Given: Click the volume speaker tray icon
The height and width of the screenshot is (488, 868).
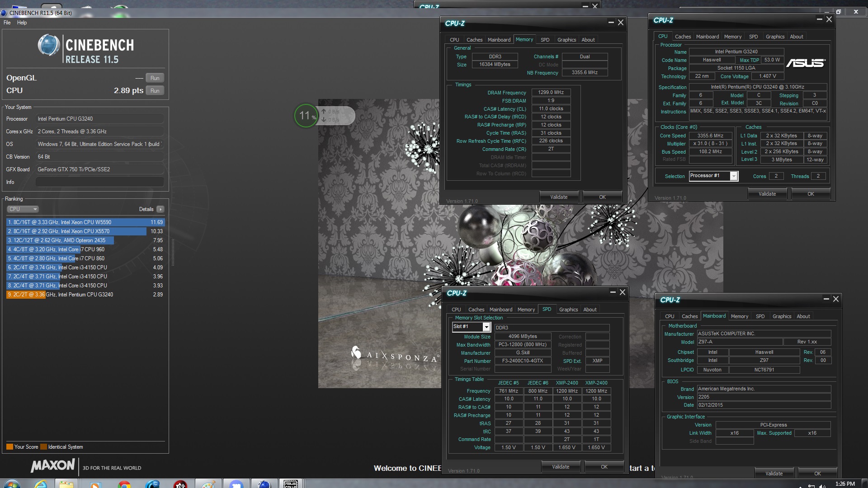Looking at the screenshot, I should tap(822, 486).
